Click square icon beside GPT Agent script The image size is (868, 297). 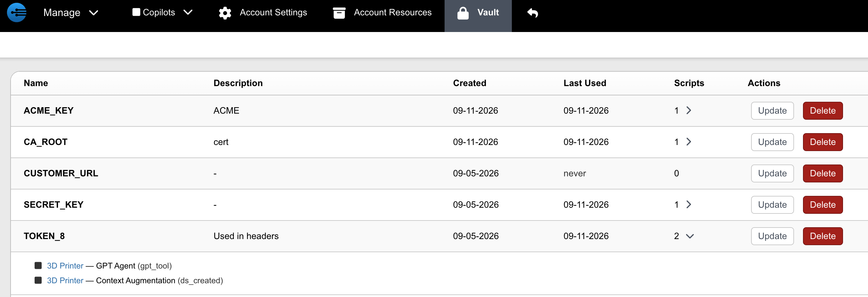(38, 265)
